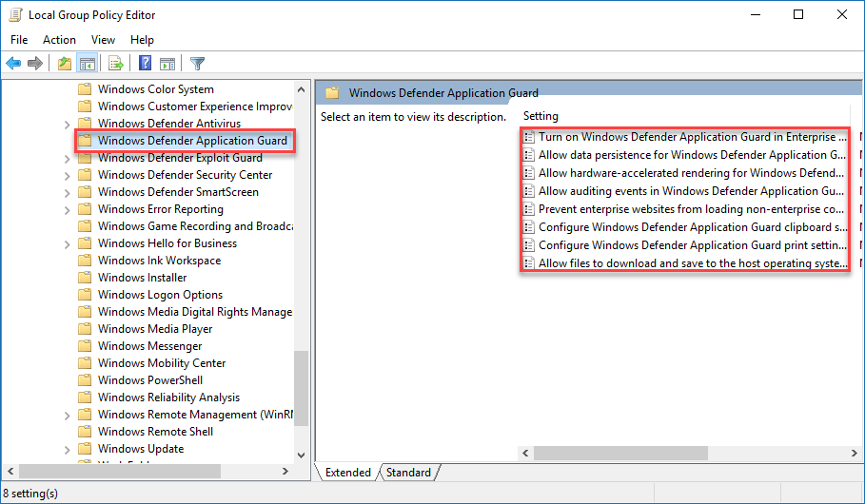
Task: Go up one level with folder-up icon
Action: (65, 64)
